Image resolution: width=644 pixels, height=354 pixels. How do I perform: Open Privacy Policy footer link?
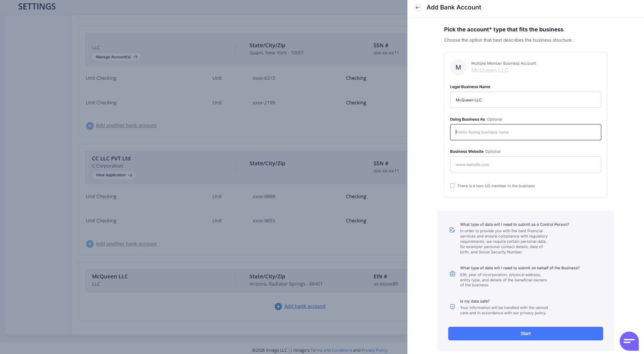[x=374, y=350]
